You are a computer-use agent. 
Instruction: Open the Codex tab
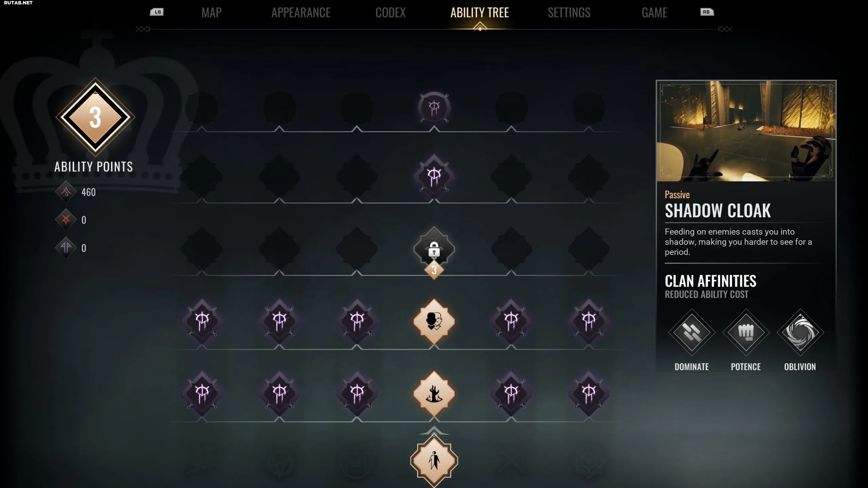point(391,13)
